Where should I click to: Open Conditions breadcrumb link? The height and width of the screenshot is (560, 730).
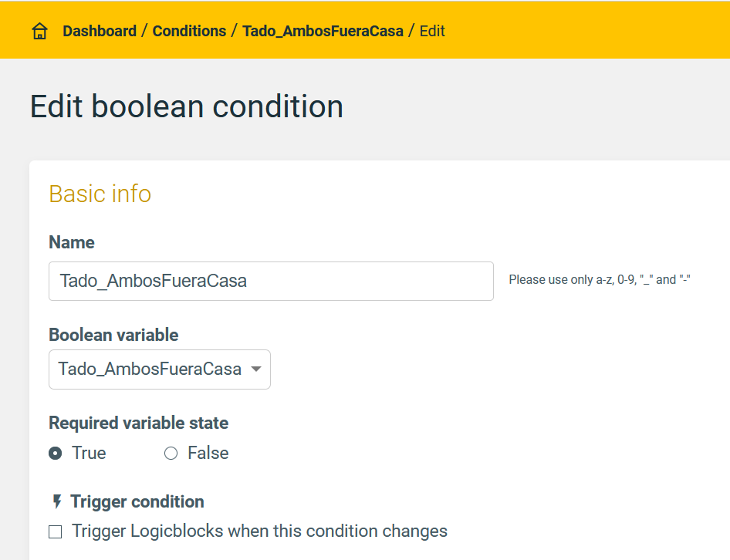(190, 31)
